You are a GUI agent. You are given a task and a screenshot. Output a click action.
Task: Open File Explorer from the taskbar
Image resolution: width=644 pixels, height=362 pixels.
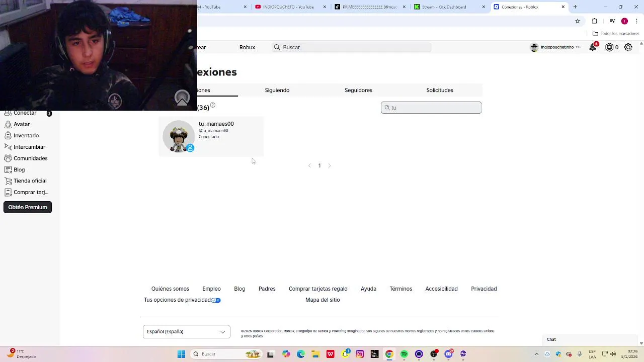(x=315, y=354)
